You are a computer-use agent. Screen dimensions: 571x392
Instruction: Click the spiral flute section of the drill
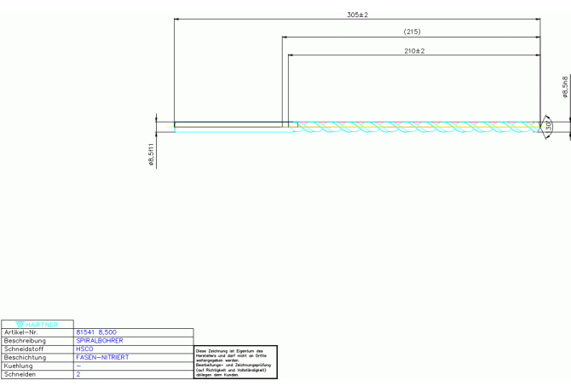[418, 127]
